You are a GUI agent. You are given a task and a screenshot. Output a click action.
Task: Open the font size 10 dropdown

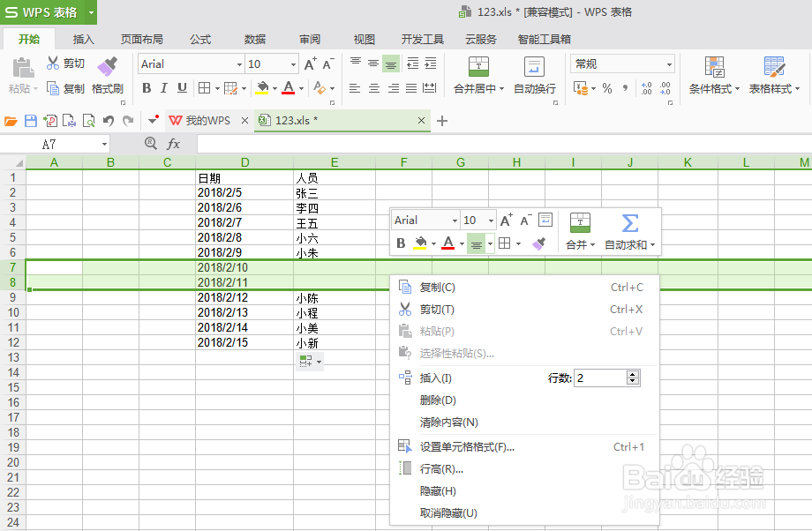pyautogui.click(x=292, y=64)
